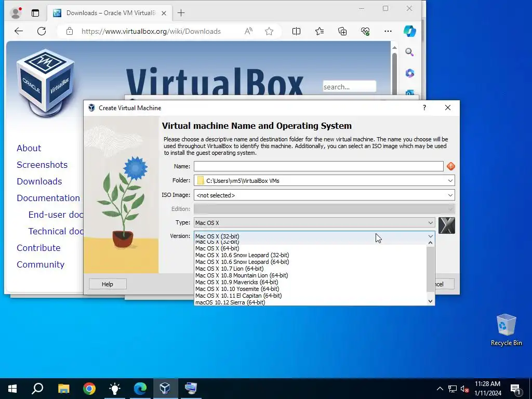Show hidden system tray icons
532x399 pixels.
[x=440, y=389]
